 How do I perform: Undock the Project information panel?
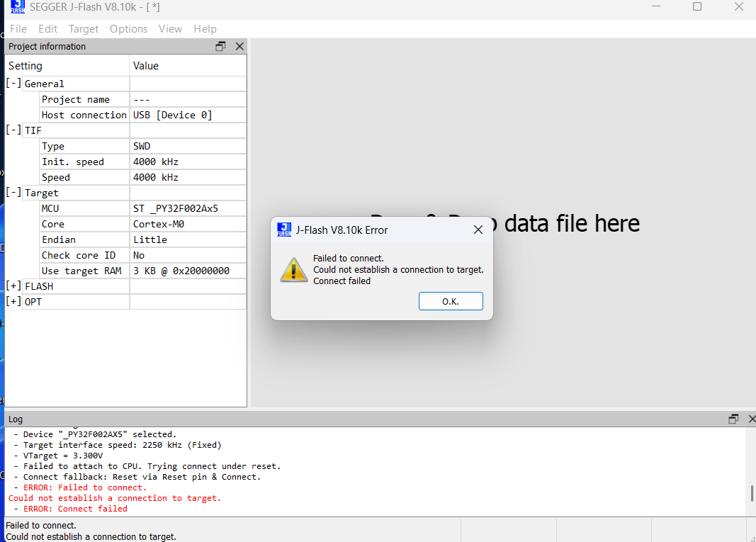pos(220,46)
